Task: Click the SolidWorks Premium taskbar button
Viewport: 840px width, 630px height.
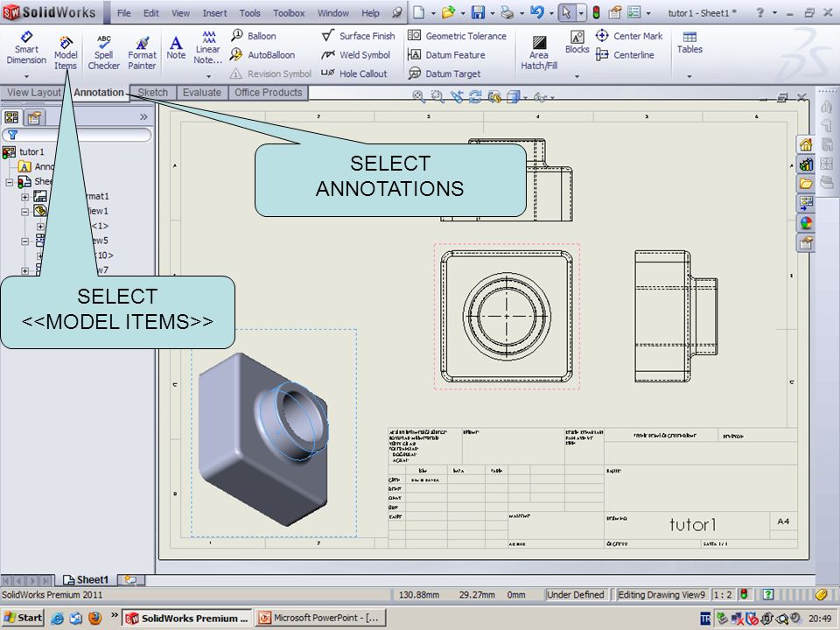Action: click(187, 618)
